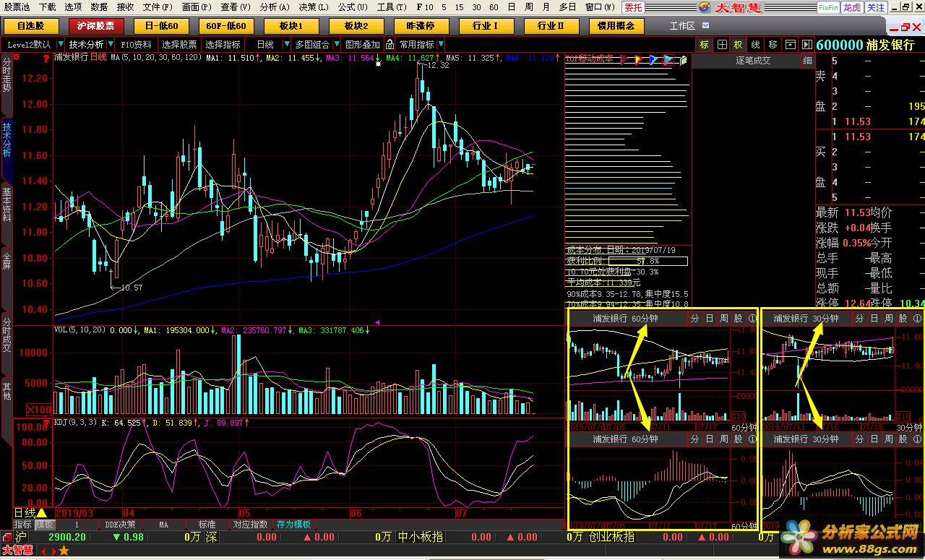Click the 选择指标 toolbar button
925x560 pixels.
(223, 45)
